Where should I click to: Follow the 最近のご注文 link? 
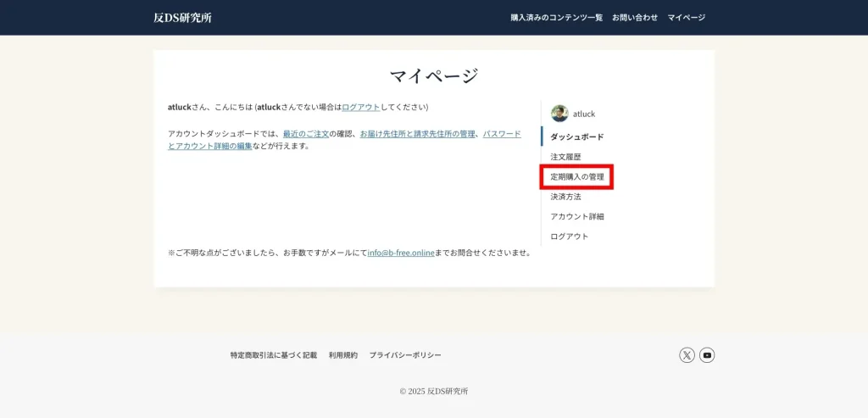[305, 134]
